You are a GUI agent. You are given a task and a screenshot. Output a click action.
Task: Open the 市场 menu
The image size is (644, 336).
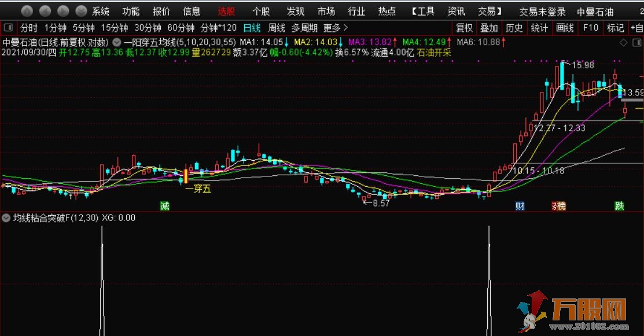click(326, 12)
